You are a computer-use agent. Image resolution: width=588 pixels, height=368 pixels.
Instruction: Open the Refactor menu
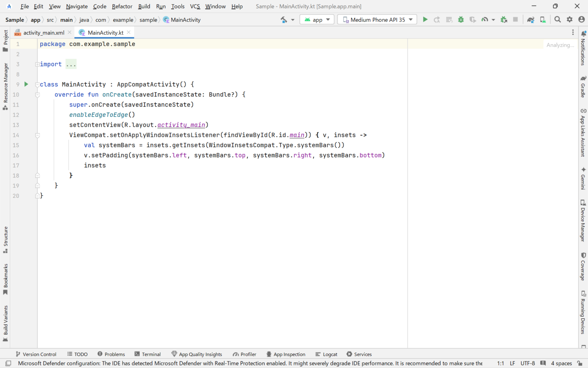point(122,6)
